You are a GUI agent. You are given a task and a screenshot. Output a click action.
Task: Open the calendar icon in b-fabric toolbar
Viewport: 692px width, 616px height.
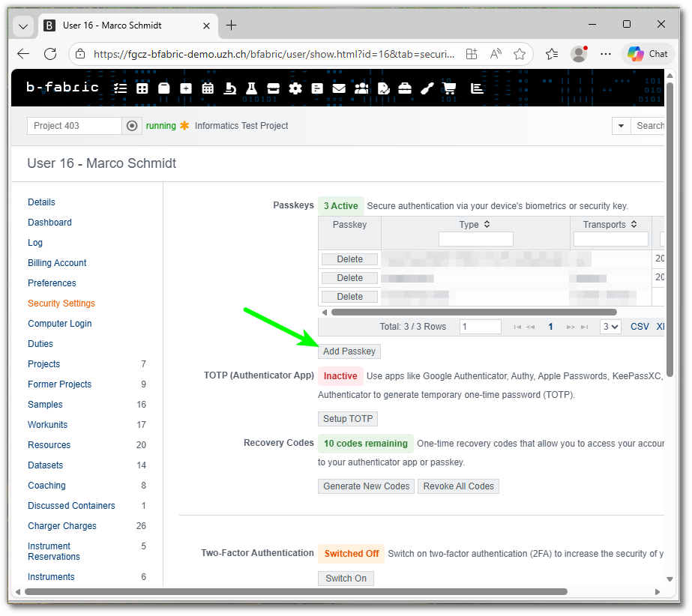tap(208, 88)
